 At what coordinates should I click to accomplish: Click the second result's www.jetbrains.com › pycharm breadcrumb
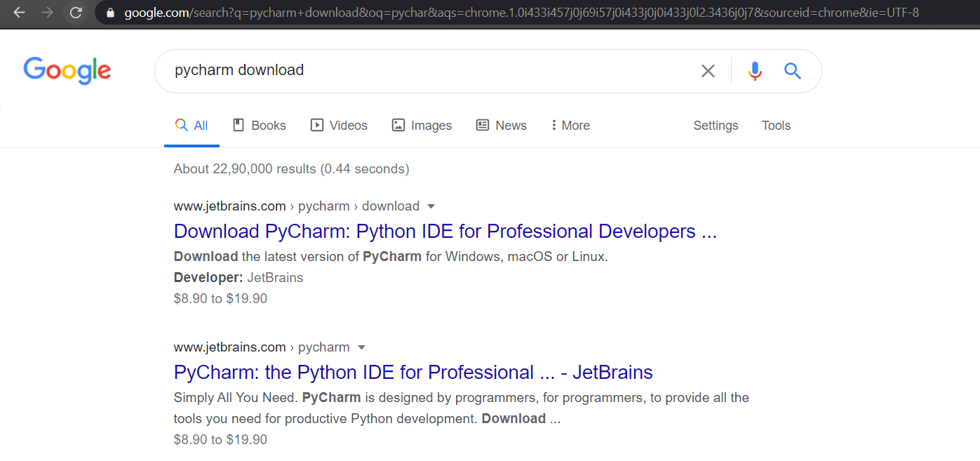pos(262,347)
